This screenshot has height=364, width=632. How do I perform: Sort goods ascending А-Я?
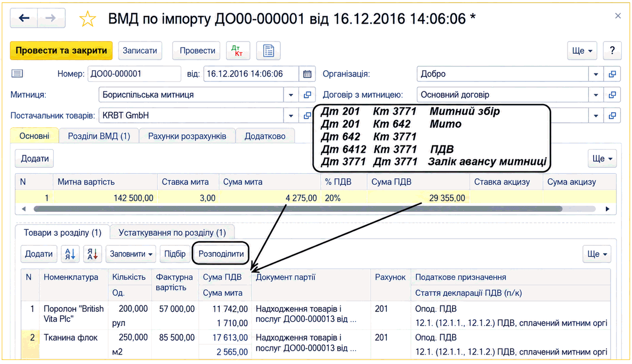click(x=70, y=254)
